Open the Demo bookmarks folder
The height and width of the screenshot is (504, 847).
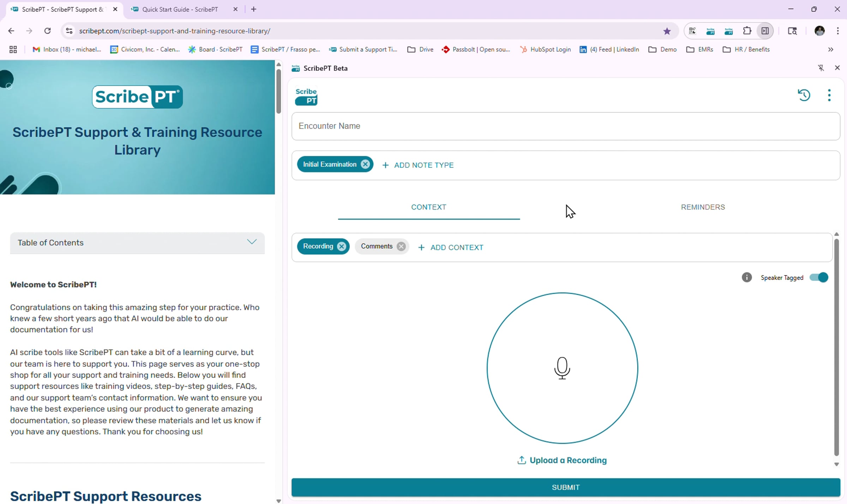pos(662,49)
